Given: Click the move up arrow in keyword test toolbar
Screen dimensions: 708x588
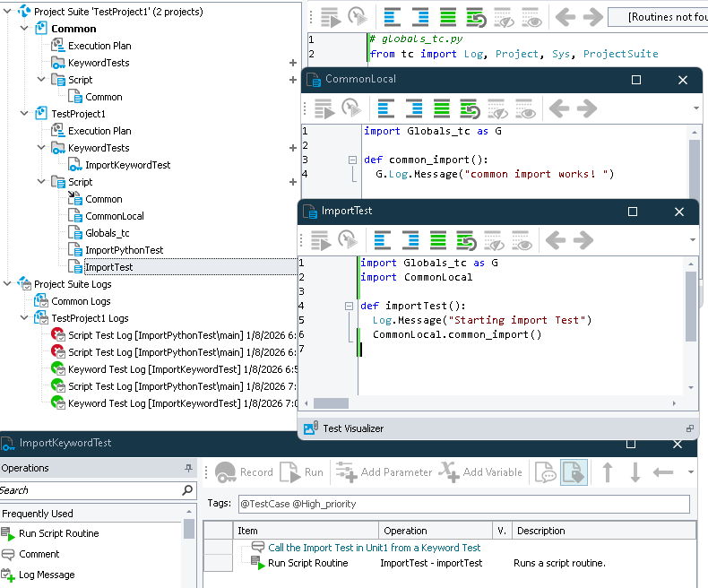Looking at the screenshot, I should [607, 472].
